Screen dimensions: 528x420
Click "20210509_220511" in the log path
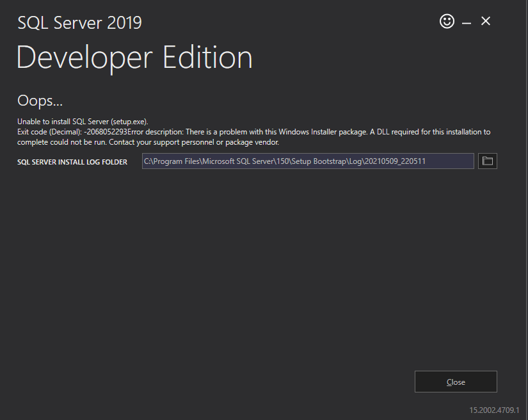(395, 161)
